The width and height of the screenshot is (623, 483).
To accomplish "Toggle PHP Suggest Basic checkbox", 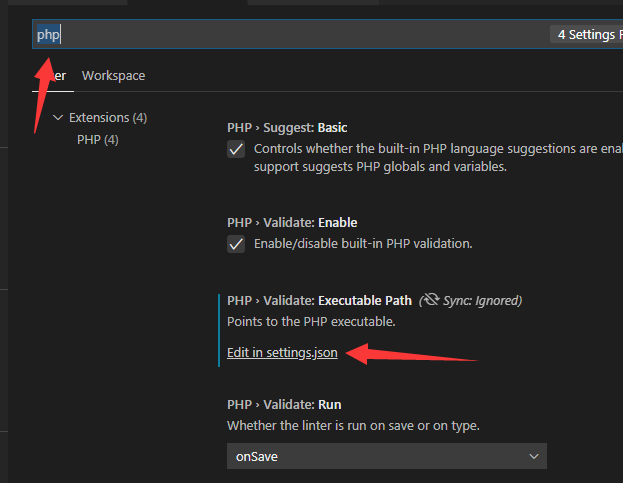I will point(236,149).
